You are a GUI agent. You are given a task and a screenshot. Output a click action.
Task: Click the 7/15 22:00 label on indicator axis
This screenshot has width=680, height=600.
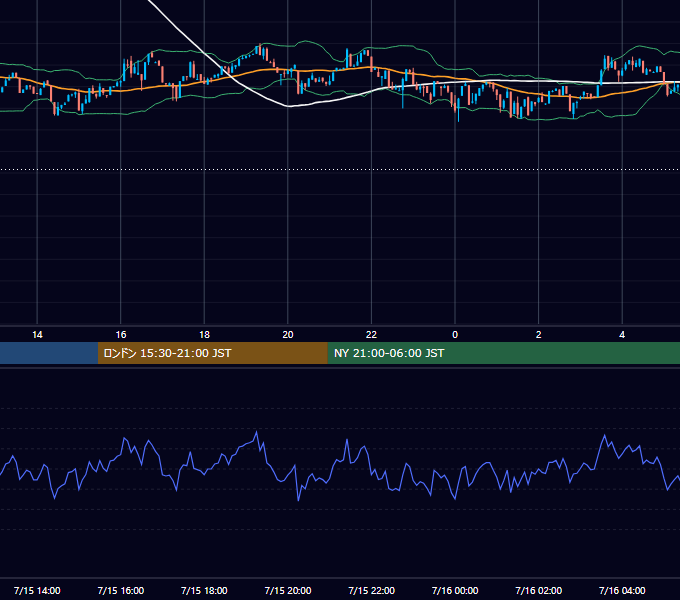click(x=372, y=590)
